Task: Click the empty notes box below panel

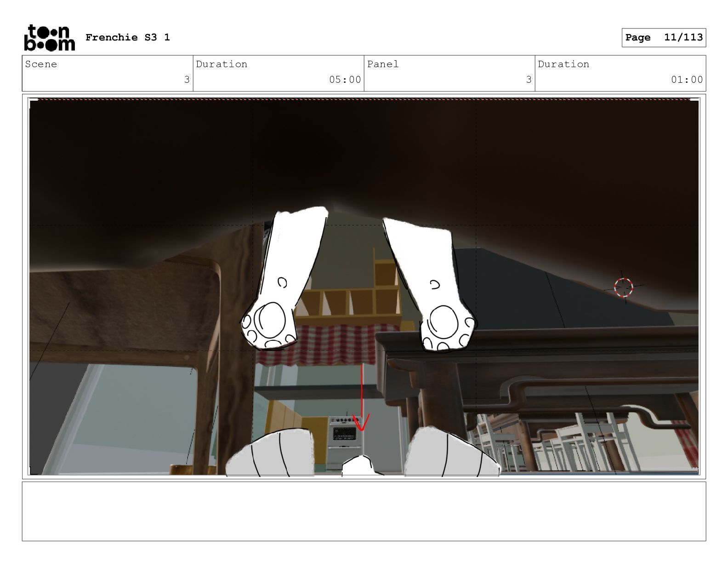Action: click(364, 511)
